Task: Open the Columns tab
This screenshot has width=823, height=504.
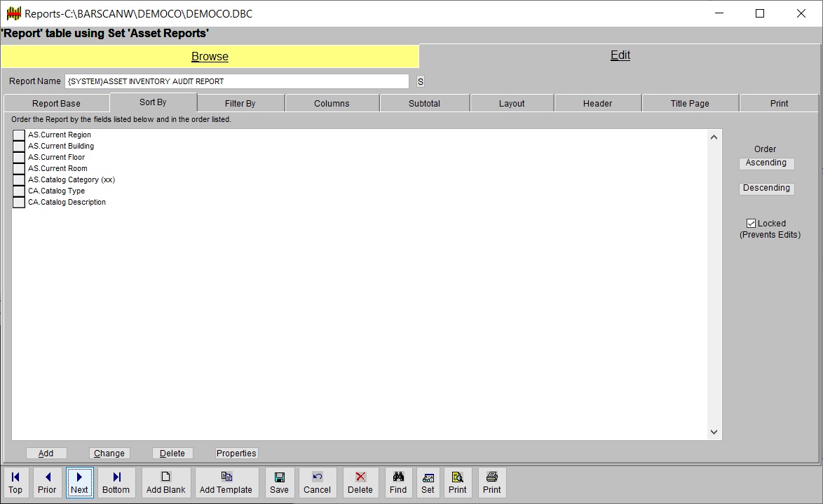Action: (332, 102)
